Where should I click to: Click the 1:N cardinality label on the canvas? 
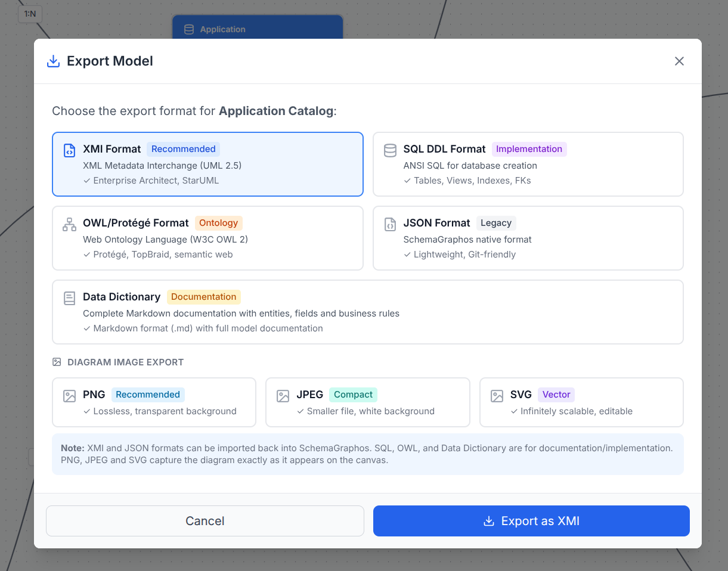click(x=30, y=14)
